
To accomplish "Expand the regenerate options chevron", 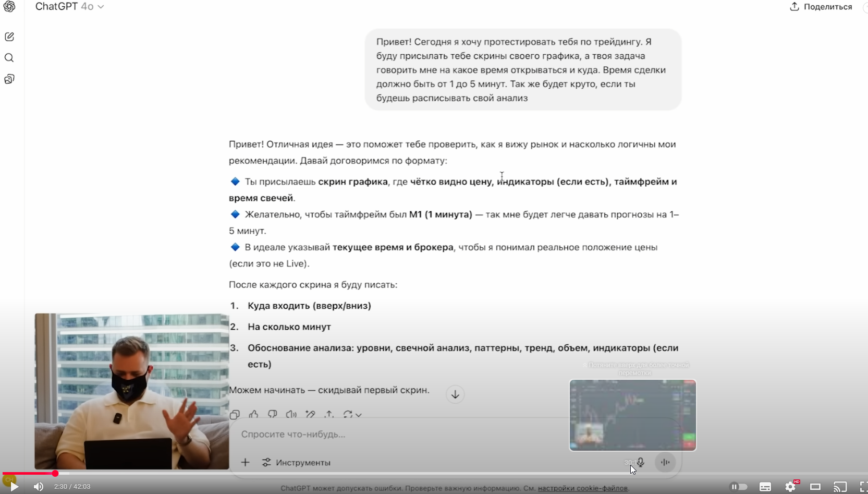I will [359, 415].
